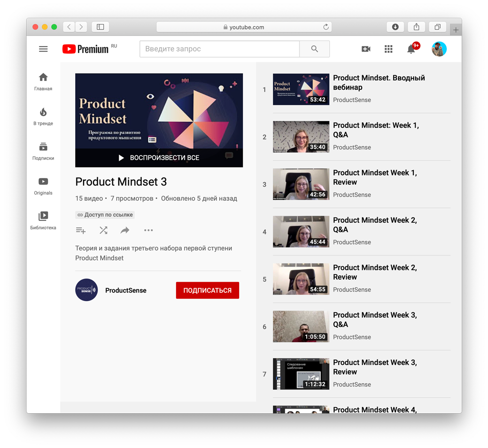Toggle the Safari sidebar

(100, 27)
